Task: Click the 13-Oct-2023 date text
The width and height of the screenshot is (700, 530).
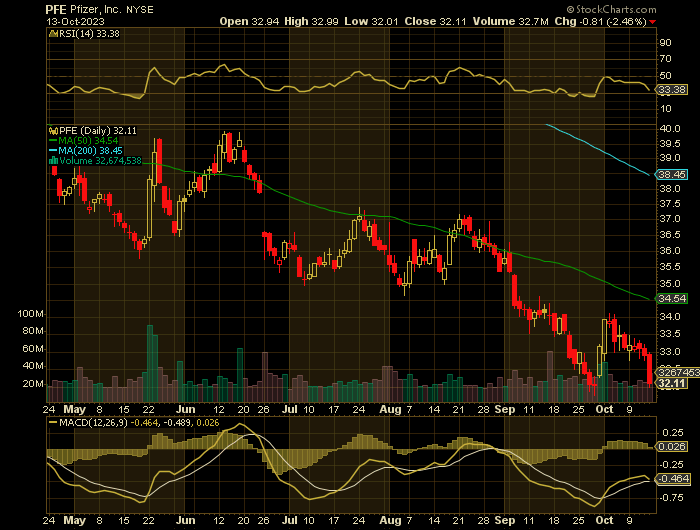Action: click(75, 21)
